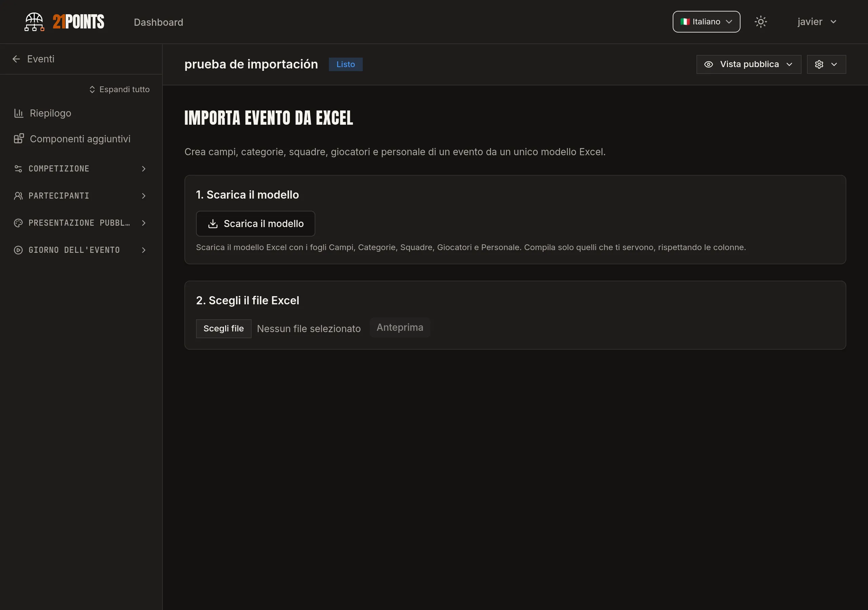Click the help text starting Scarica il modello Excel con

click(x=471, y=247)
